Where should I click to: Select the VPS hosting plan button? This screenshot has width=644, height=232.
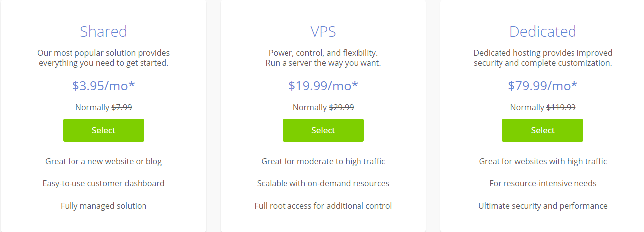[323, 130]
